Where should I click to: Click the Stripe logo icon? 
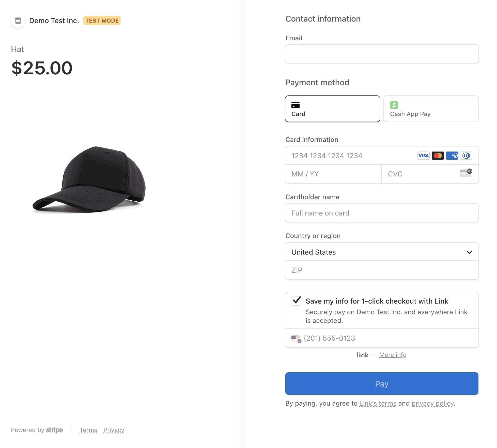pos(54,430)
